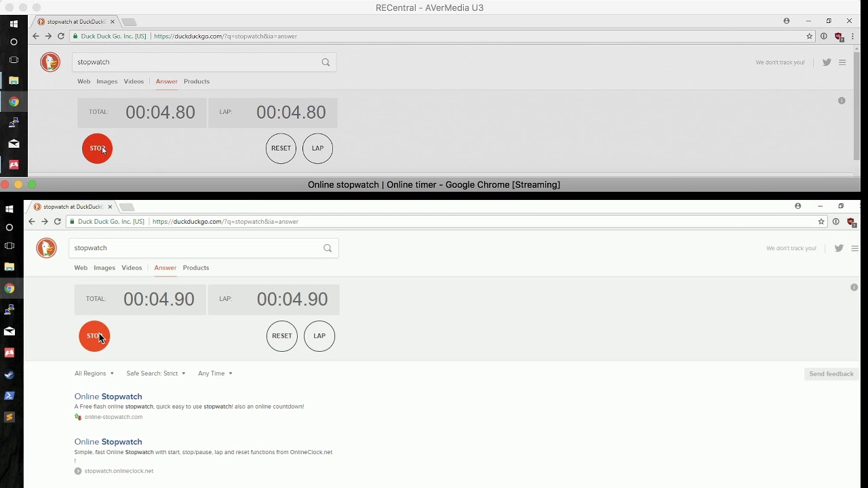Click Chrome icon in Streaming window taskbar
The width and height of the screenshot is (868, 488).
(x=9, y=289)
